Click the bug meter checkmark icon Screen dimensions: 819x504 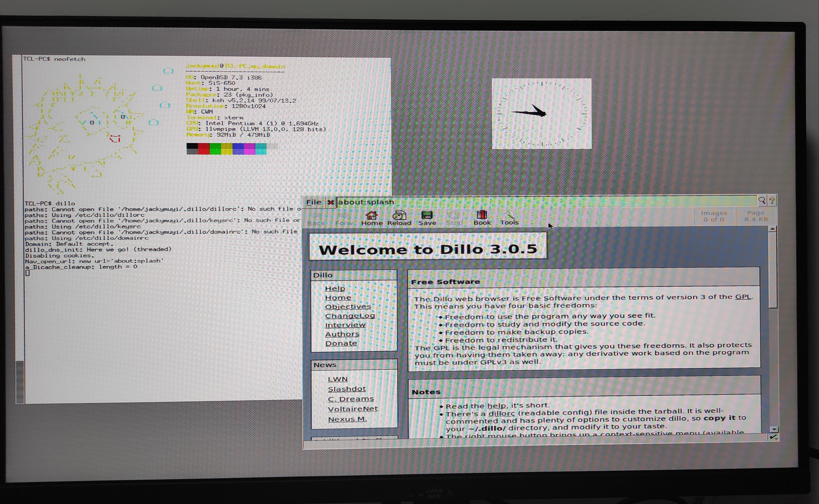(x=773, y=437)
